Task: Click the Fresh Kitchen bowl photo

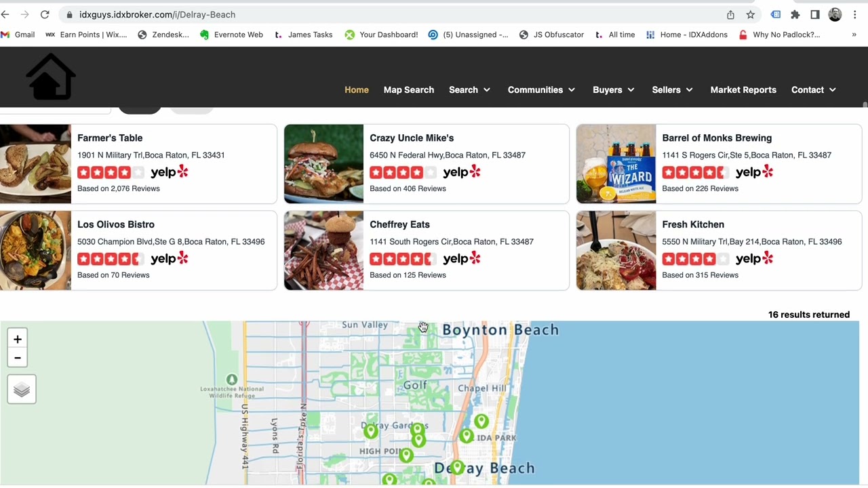Action: click(x=616, y=251)
